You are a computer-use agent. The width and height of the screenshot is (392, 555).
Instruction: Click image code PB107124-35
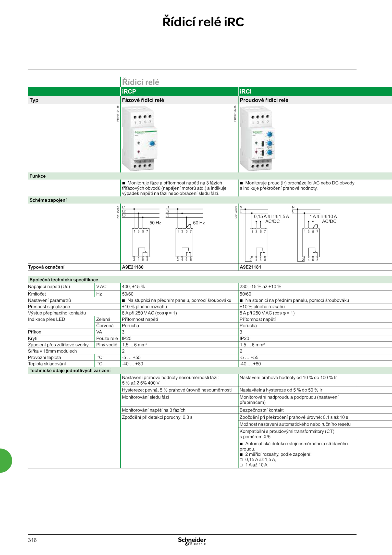pos(118,114)
